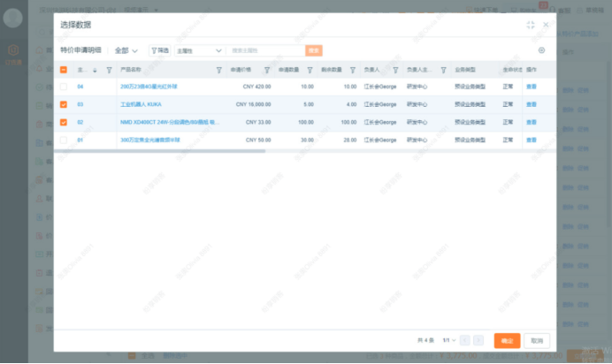Expand the 全部 view dropdown
612x364 pixels.
[126, 51]
